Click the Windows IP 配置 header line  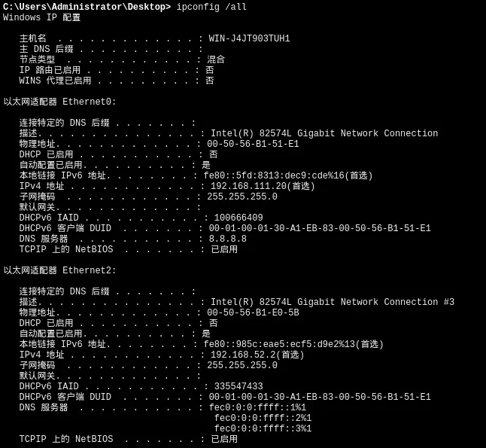click(42, 17)
